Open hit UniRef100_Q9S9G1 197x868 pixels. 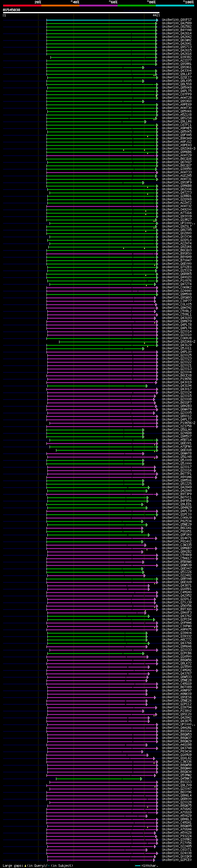point(177,67)
